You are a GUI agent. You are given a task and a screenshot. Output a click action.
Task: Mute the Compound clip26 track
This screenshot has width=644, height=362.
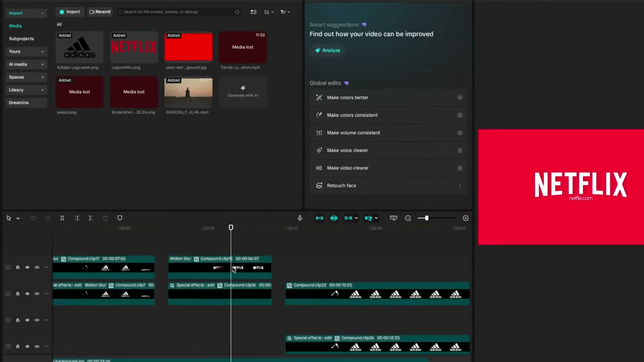click(x=37, y=346)
